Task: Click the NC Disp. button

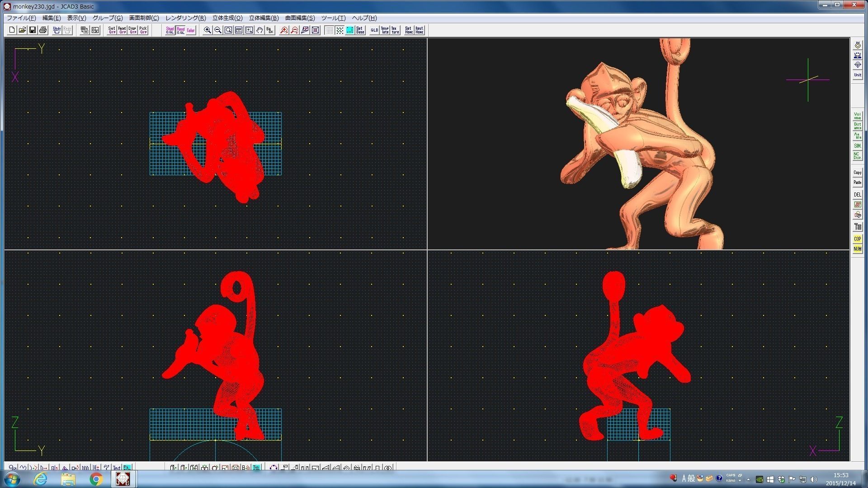Action: pos(858,156)
